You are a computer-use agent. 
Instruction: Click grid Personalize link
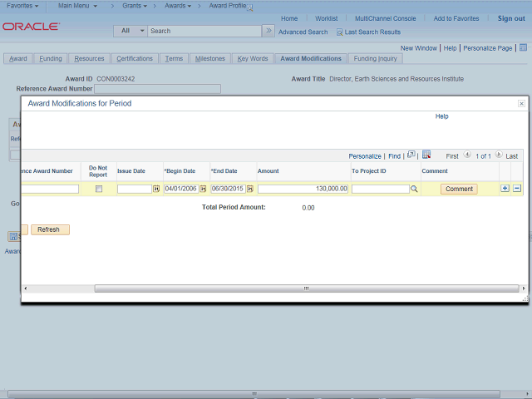365,156
